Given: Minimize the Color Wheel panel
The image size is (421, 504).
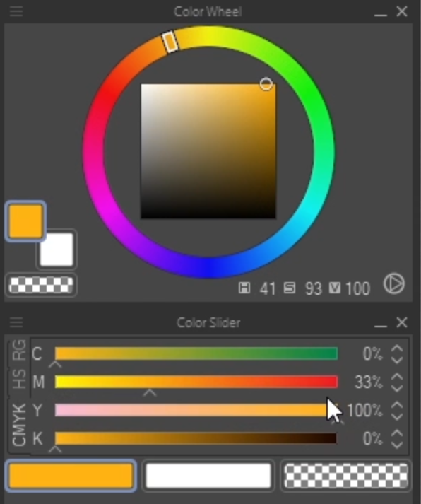Looking at the screenshot, I should point(380,13).
